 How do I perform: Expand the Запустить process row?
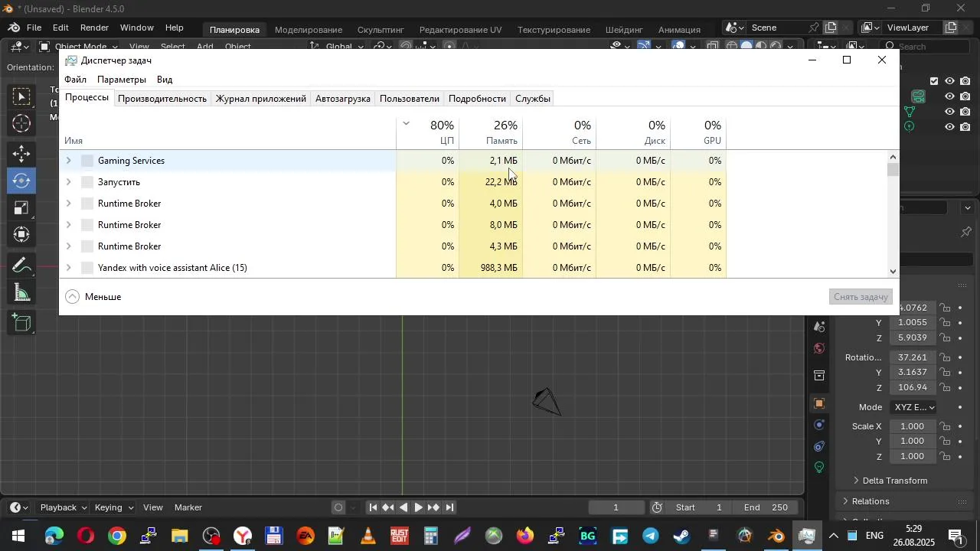click(x=69, y=182)
